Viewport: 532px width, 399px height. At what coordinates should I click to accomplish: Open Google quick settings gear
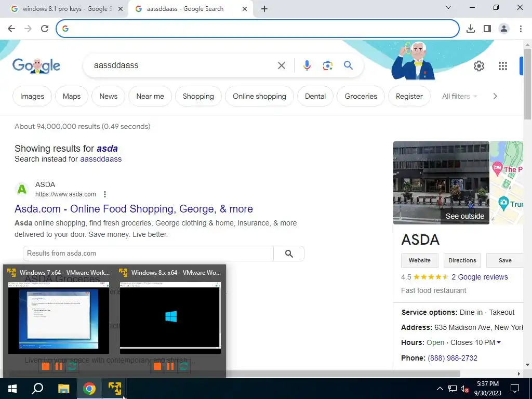pos(478,66)
